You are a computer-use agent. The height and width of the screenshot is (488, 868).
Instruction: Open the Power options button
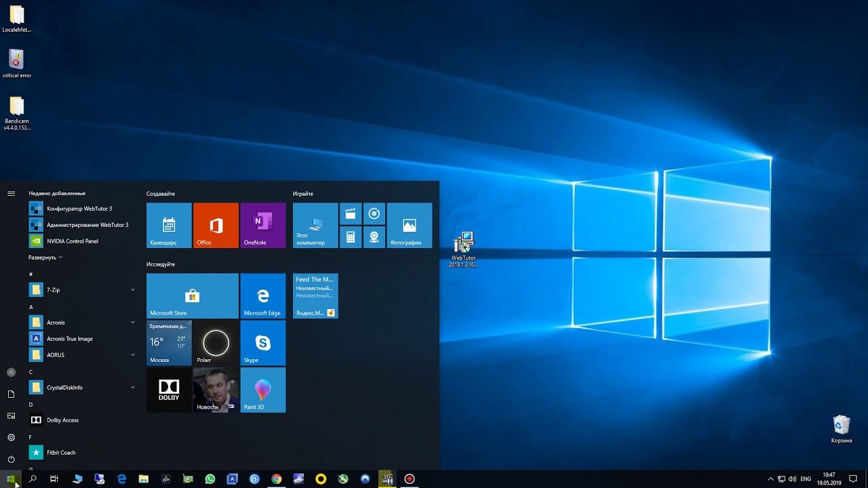point(11,460)
